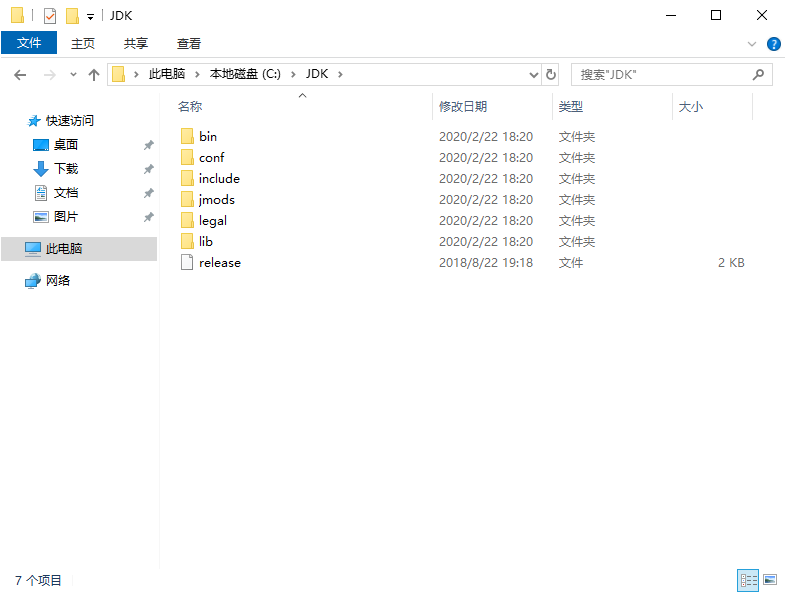Screen dimensions: 786x593
Task: Click the pin icon next to 桌面
Action: coord(148,145)
